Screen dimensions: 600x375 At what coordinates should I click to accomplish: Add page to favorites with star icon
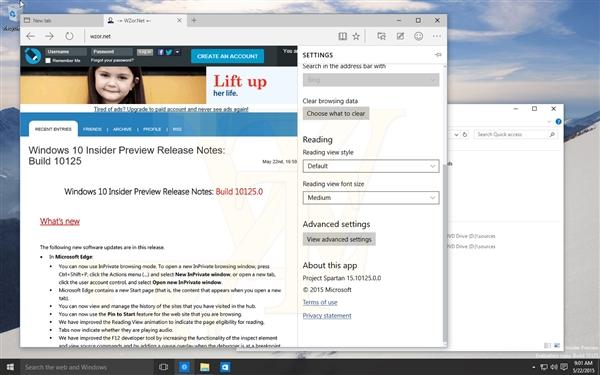coord(356,36)
